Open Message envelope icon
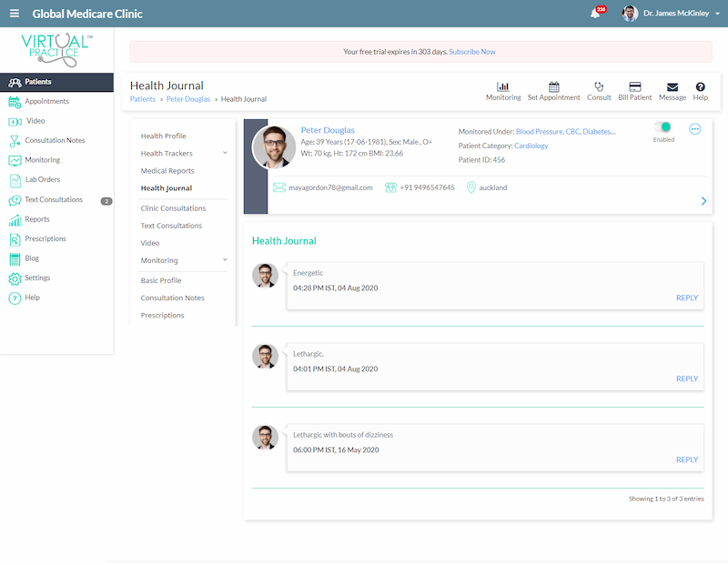 tap(672, 86)
